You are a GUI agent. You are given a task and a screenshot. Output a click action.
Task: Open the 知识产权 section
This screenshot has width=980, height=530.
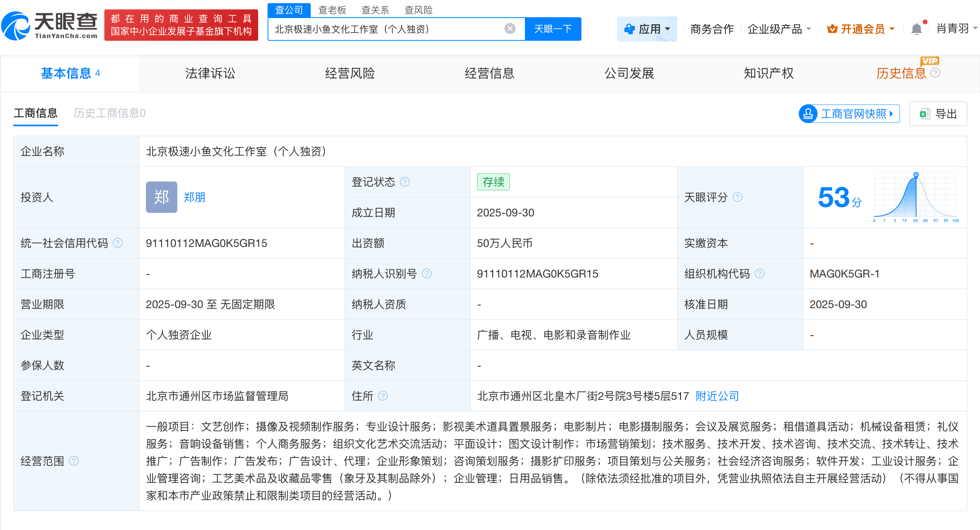[x=768, y=73]
